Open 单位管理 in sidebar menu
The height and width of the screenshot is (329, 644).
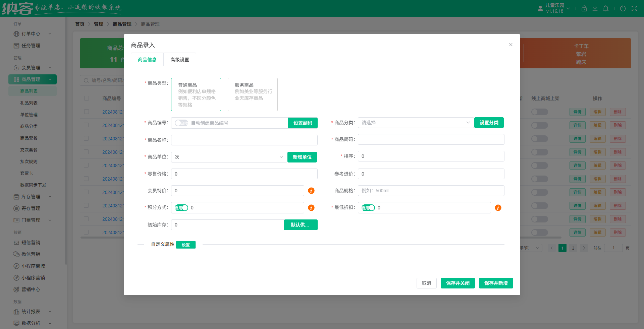29,115
